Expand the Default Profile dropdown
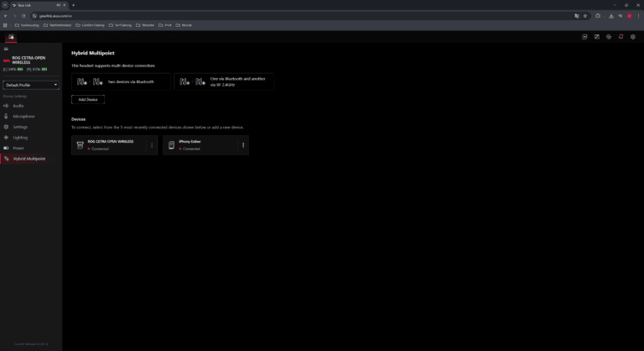 pyautogui.click(x=31, y=85)
